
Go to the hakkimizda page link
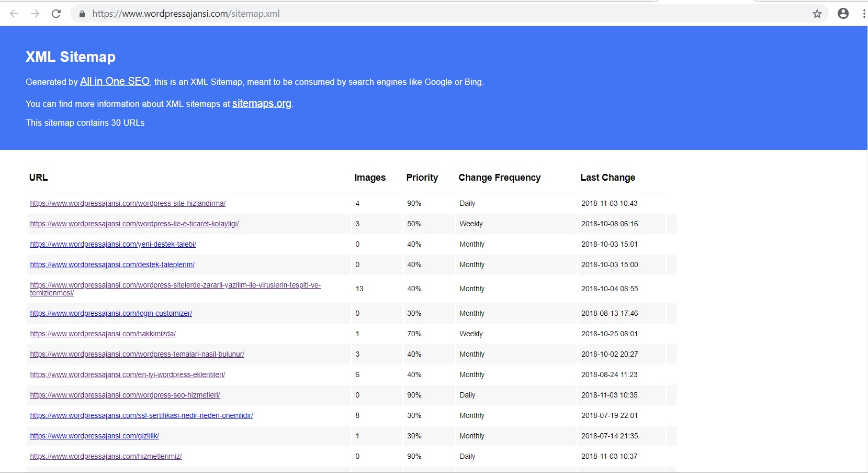103,334
